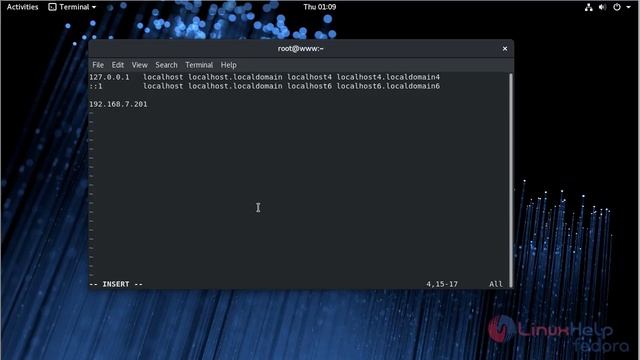Image resolution: width=640 pixels, height=360 pixels.
Task: Click the 192.168.7.201 entry
Action: coord(118,104)
